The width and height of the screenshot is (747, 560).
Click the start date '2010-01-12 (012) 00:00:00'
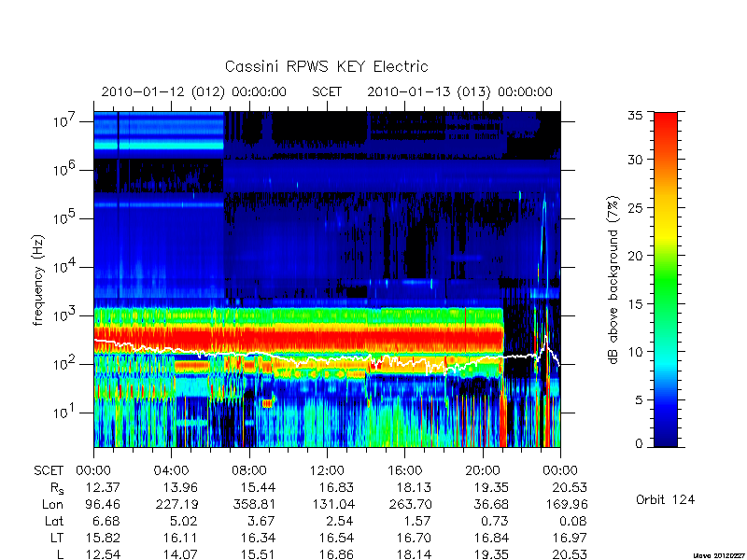(194, 91)
